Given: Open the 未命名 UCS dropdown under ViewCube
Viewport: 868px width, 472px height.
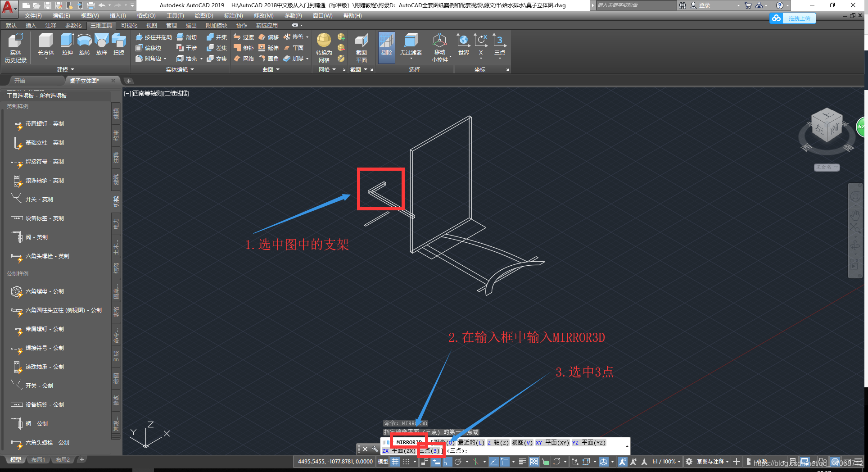Looking at the screenshot, I should tap(827, 167).
